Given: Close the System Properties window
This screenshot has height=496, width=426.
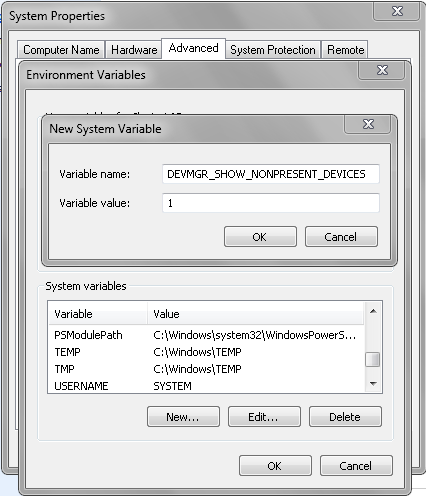Looking at the screenshot, I should click(x=397, y=12).
